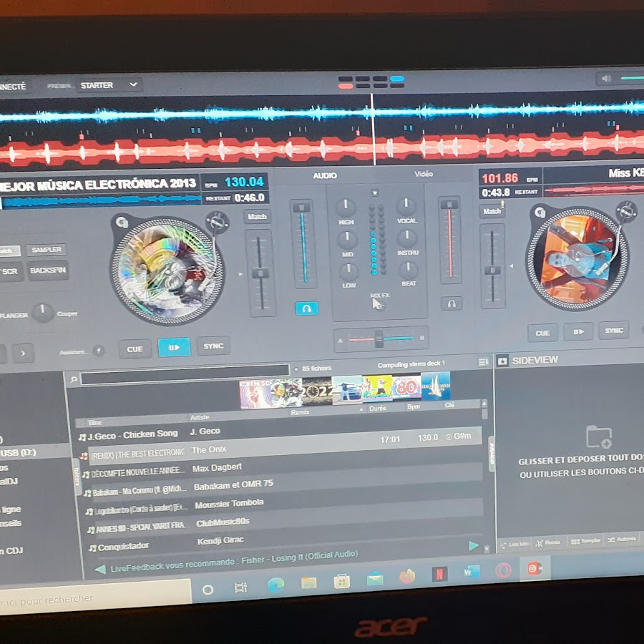Click the next page arrow button on left deck
This screenshot has height=644, width=644.
click(x=23, y=353)
